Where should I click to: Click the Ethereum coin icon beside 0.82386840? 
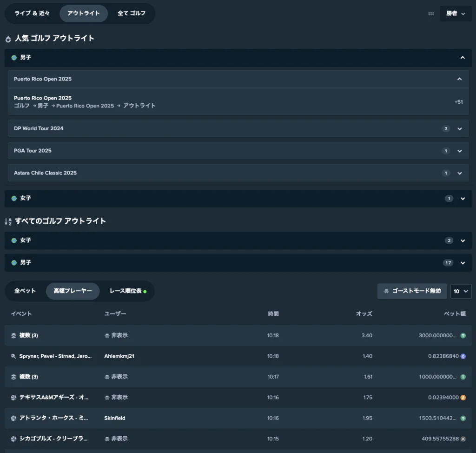[463, 356]
